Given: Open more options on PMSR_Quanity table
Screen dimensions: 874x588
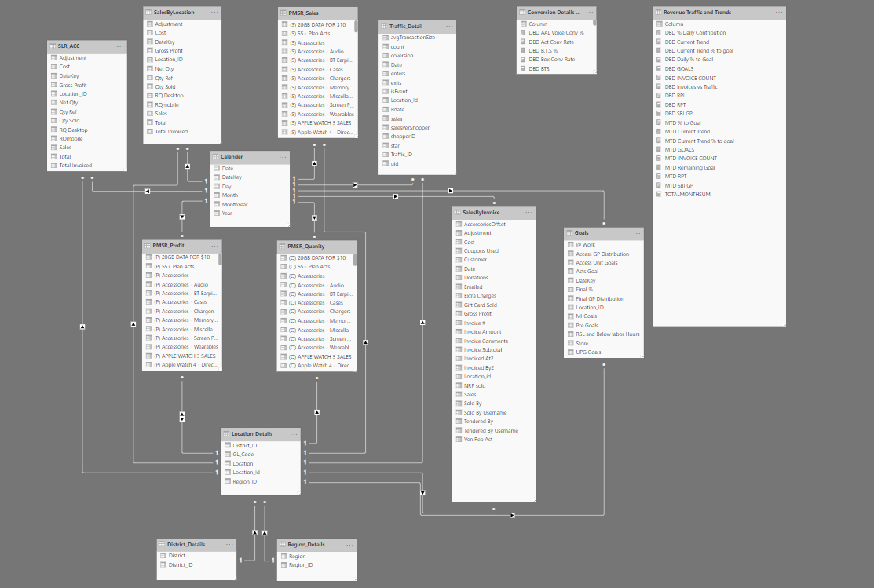Looking at the screenshot, I should click(x=349, y=247).
